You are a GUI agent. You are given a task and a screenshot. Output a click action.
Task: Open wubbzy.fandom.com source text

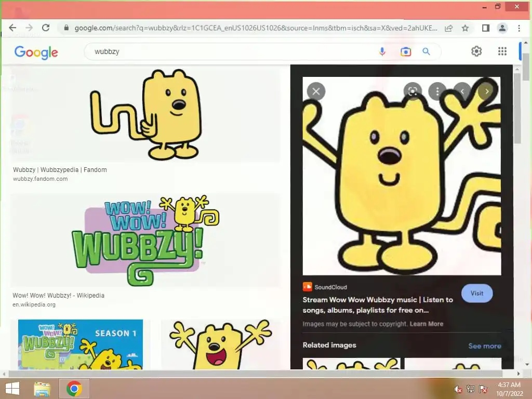(x=40, y=179)
